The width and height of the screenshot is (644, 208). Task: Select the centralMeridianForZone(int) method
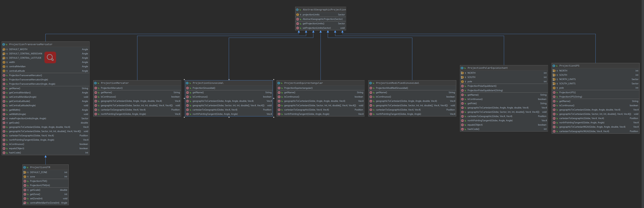44,203
